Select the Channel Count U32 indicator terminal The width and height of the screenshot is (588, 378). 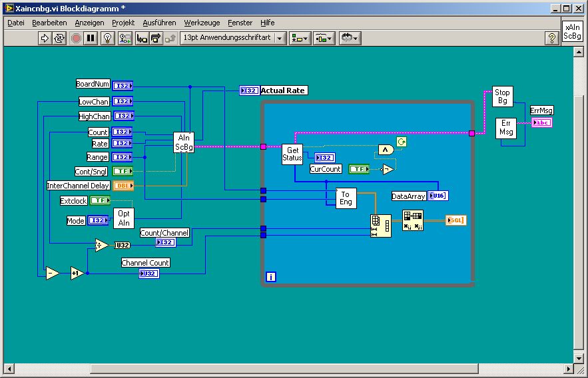[149, 274]
